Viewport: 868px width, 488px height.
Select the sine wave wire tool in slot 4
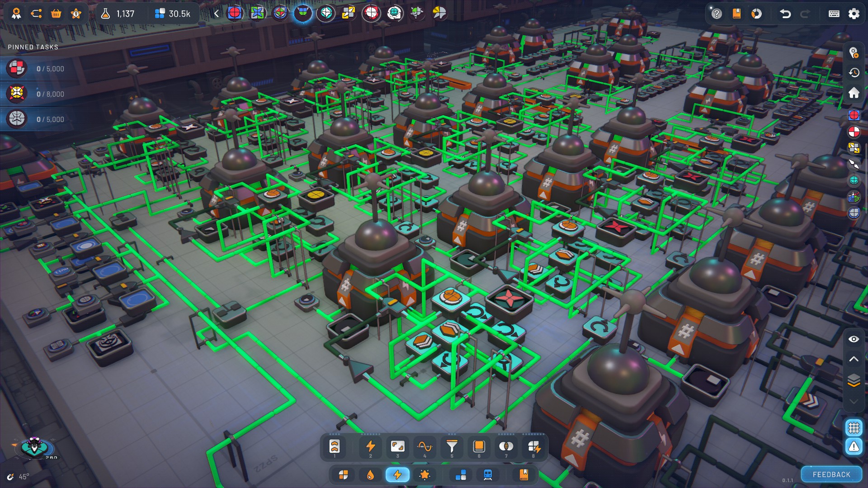425,447
